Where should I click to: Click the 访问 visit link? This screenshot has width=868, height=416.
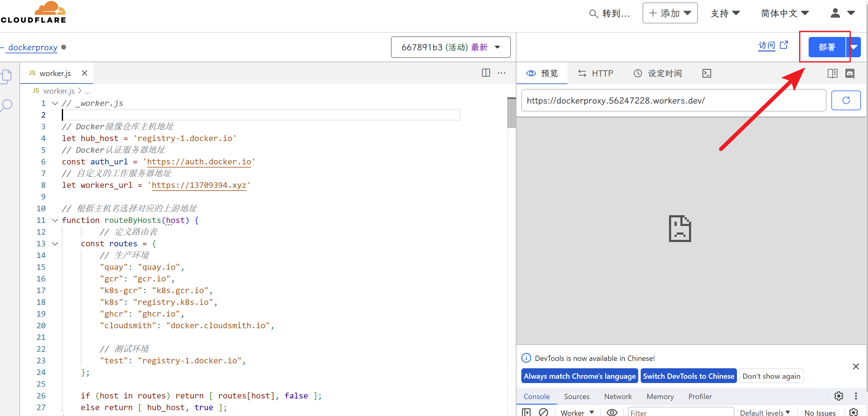pyautogui.click(x=766, y=45)
